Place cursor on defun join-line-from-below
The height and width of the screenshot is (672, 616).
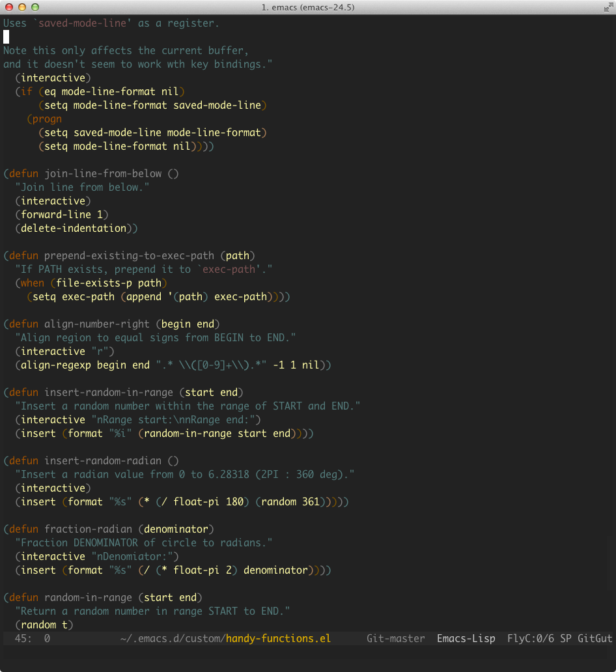pyautogui.click(x=103, y=174)
